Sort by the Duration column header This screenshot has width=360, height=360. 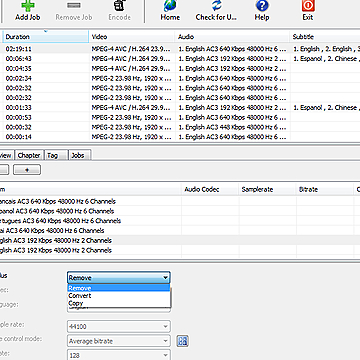tap(46, 37)
